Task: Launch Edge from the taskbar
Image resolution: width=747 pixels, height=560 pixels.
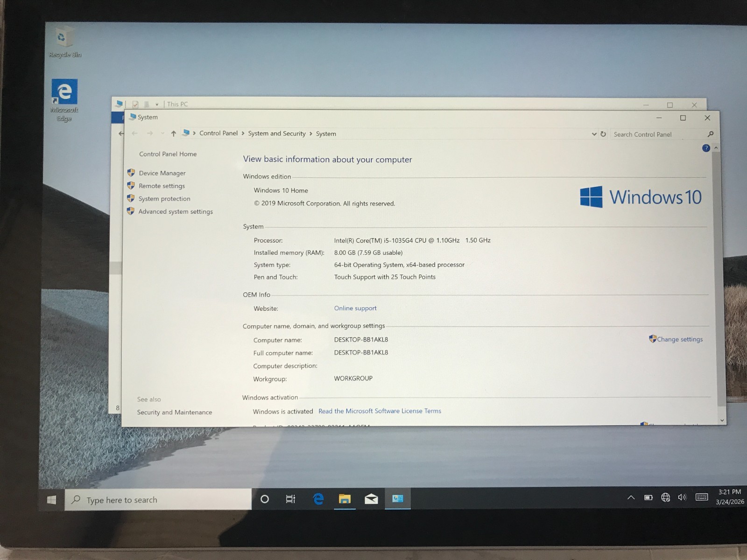Action: [318, 499]
